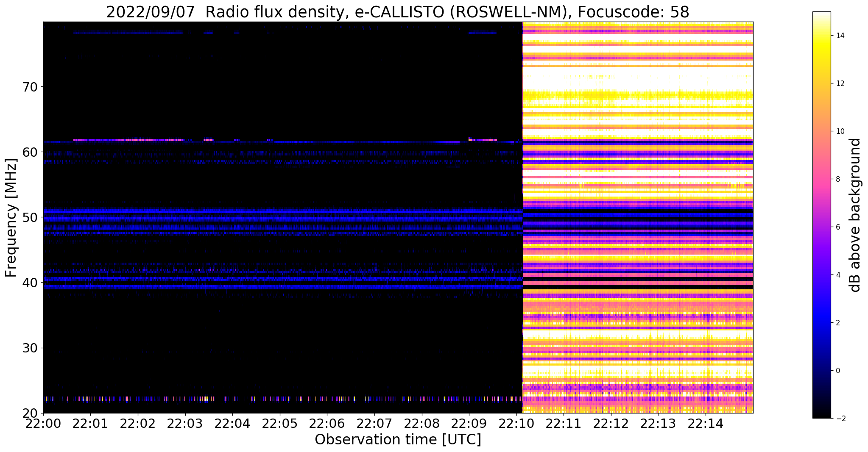Click the 22:10 time tick label
868x452 pixels.
point(516,423)
